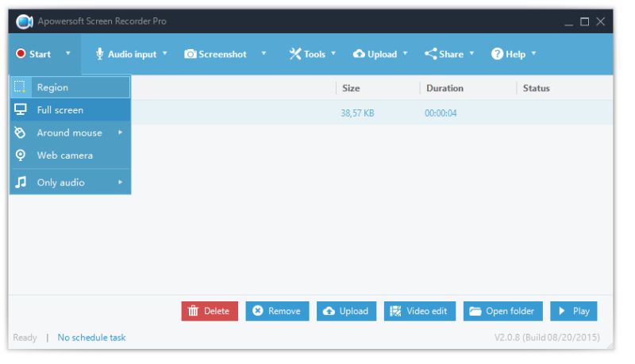Select Web camera recording option
635x364 pixels.
click(x=70, y=155)
